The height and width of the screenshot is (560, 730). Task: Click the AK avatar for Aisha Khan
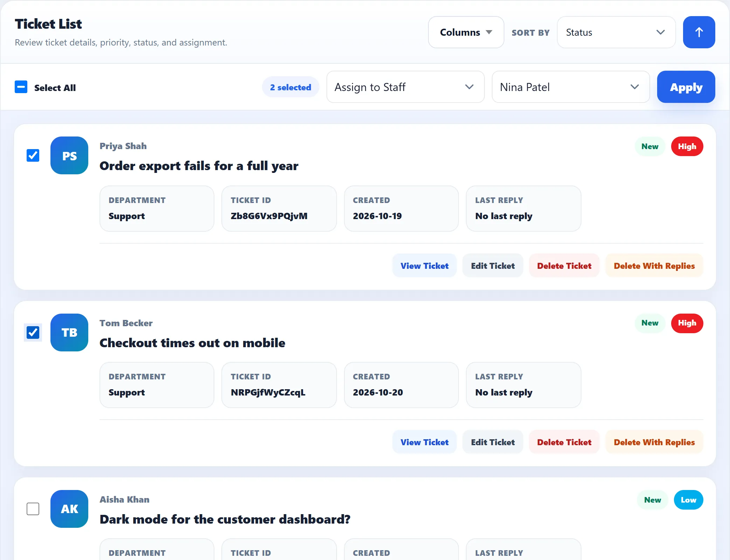click(69, 509)
